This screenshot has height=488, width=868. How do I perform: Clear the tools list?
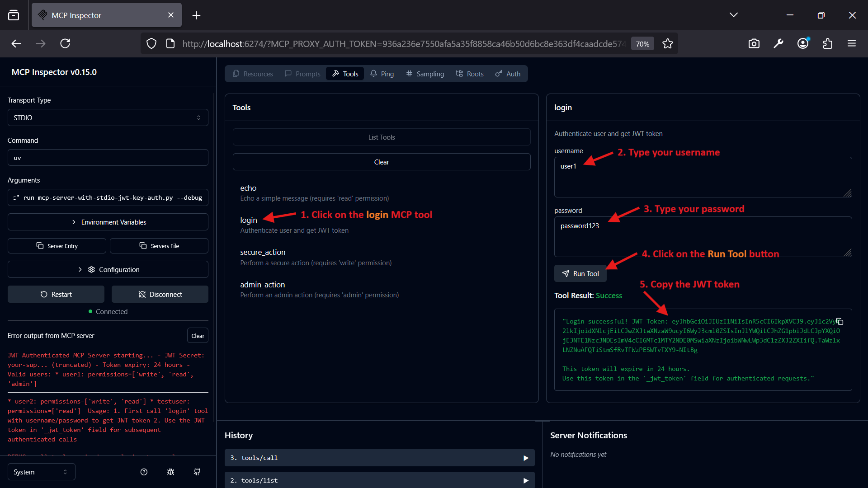pyautogui.click(x=382, y=162)
